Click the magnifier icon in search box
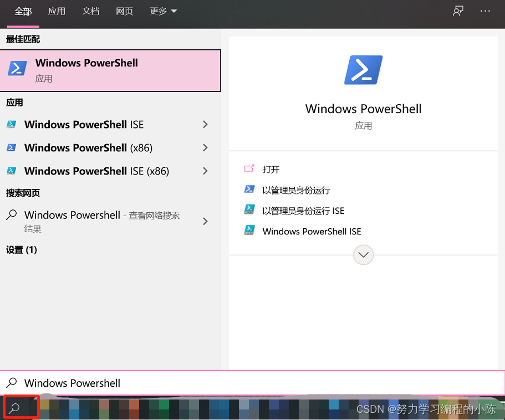 [12, 383]
